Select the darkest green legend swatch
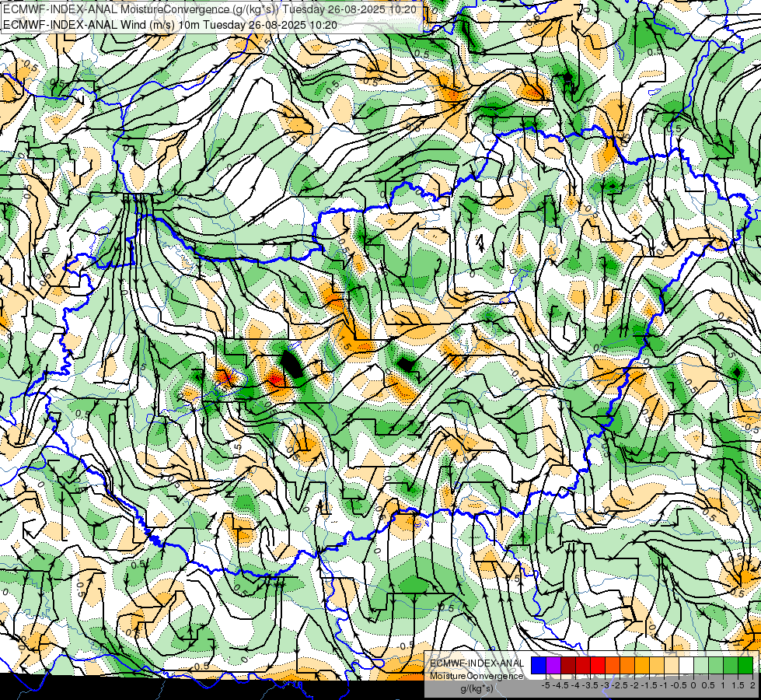This screenshot has height=700, width=761. 746,665
